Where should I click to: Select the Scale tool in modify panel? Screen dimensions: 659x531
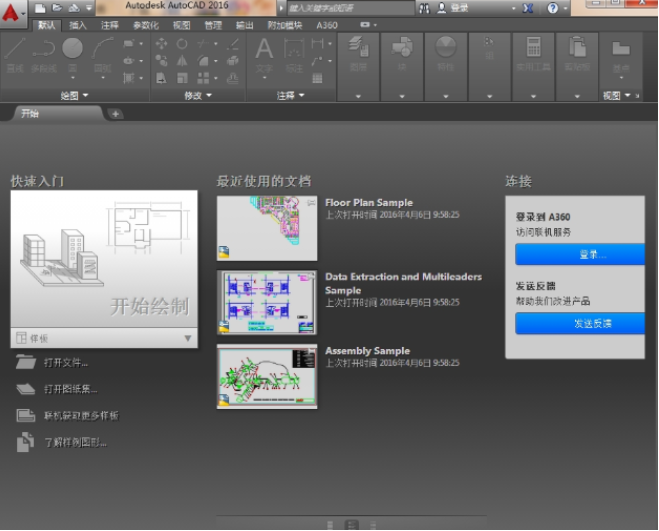pos(182,78)
